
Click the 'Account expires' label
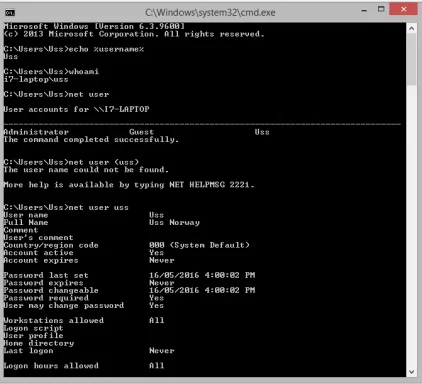click(x=41, y=260)
